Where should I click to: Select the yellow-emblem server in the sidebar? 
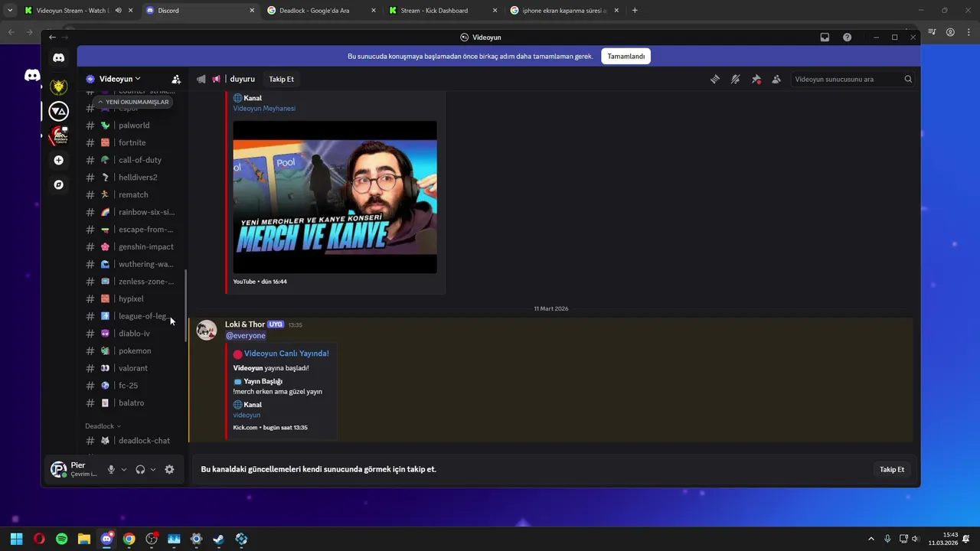pos(59,86)
